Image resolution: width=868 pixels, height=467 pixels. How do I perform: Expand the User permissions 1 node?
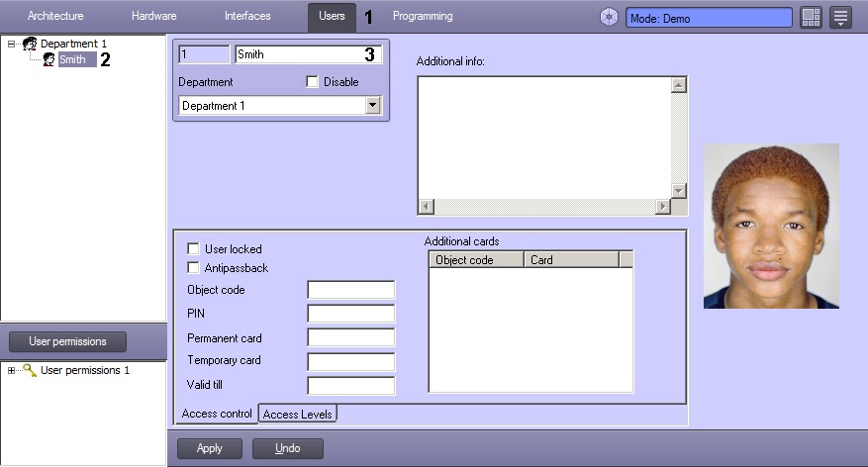[11, 371]
